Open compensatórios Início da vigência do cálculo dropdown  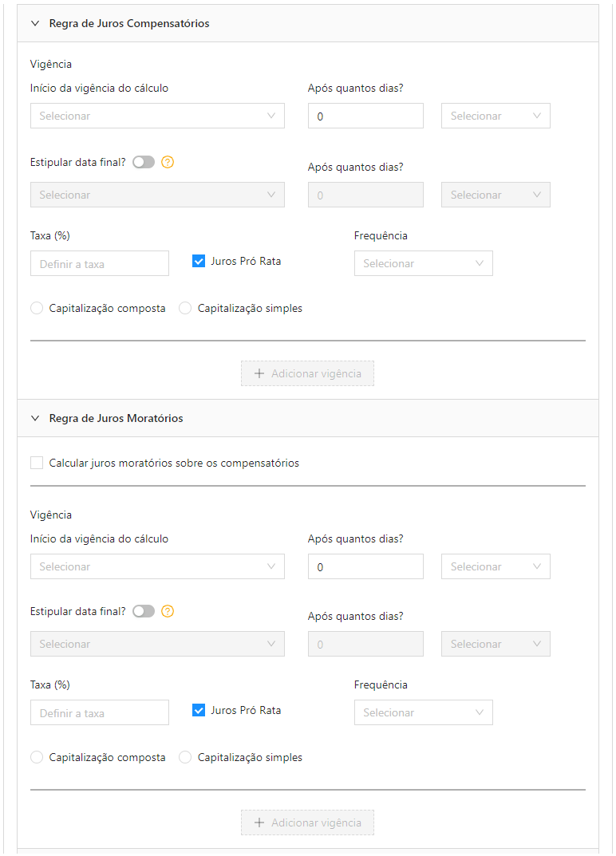[157, 116]
